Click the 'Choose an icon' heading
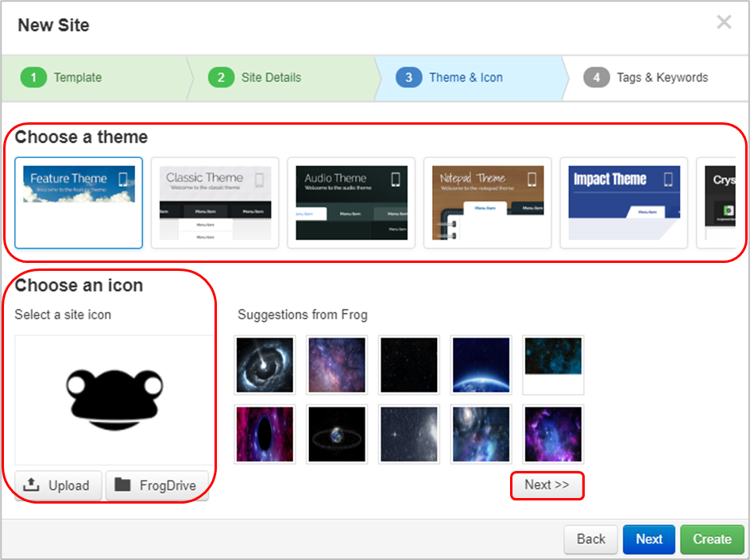 pos(79,285)
